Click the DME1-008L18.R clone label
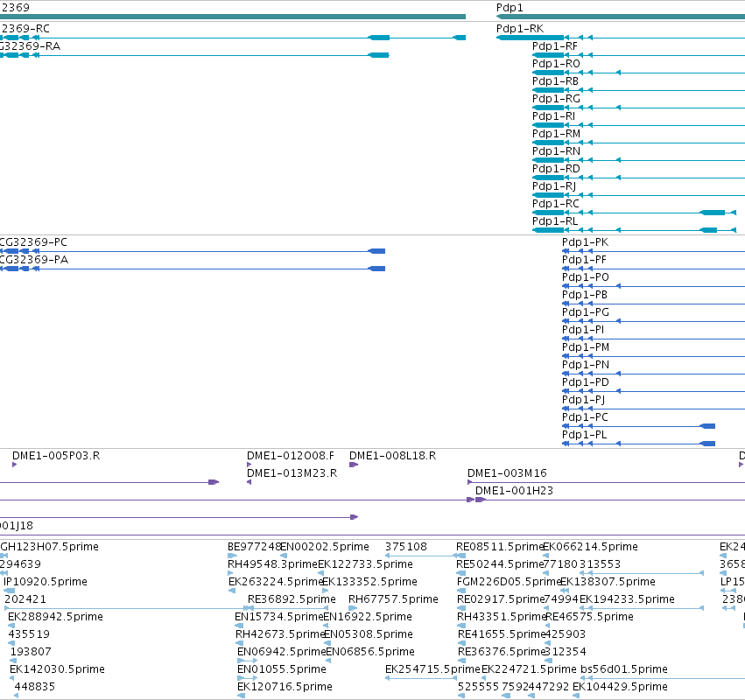 coord(392,456)
